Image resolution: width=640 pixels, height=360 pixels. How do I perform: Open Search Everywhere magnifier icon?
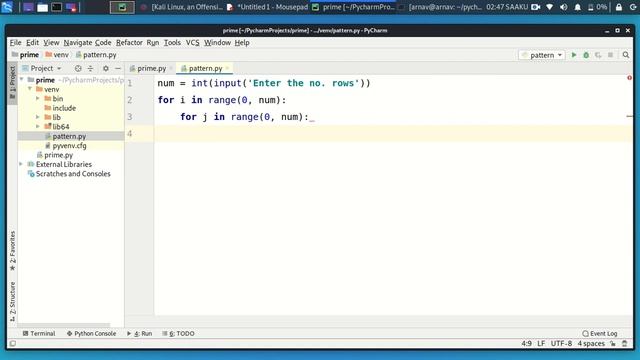pyautogui.click(x=626, y=55)
